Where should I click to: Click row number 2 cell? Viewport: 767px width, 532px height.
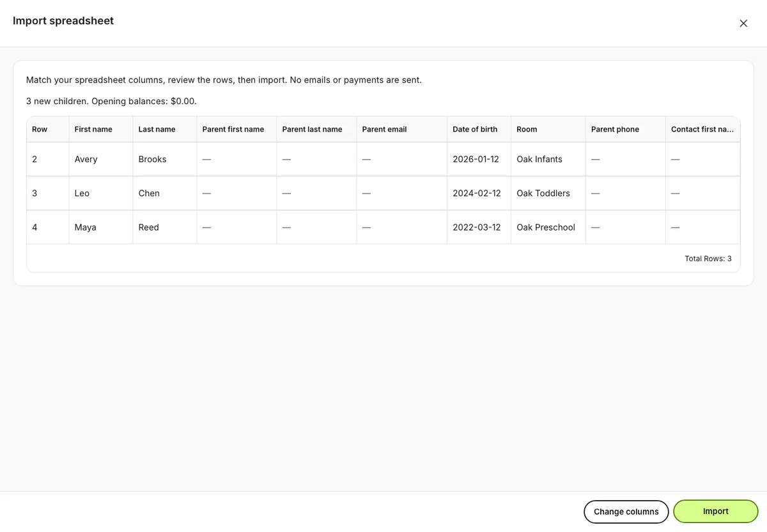pyautogui.click(x=48, y=159)
